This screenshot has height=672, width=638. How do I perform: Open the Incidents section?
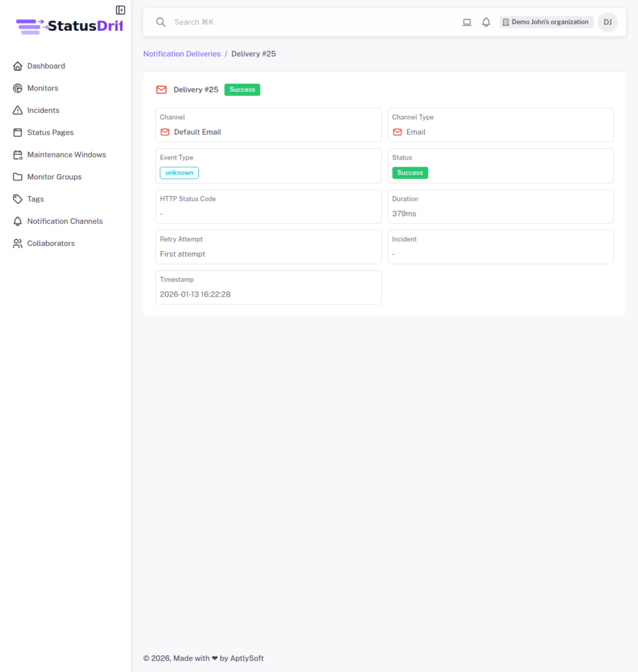[x=16, y=110]
